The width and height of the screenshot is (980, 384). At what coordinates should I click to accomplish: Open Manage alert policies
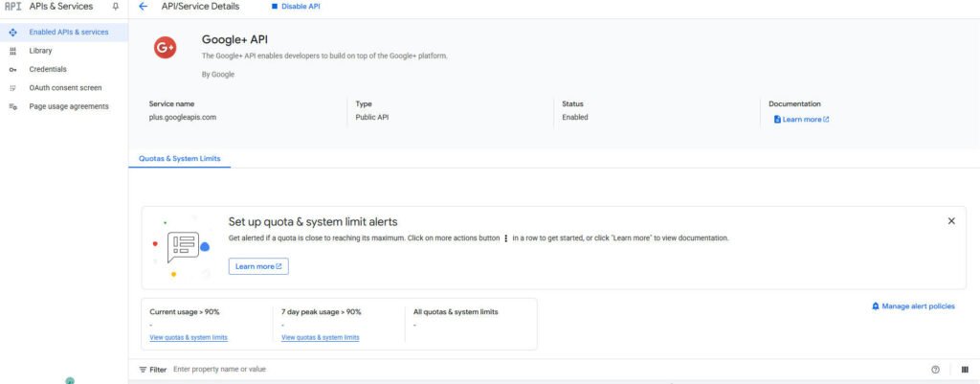[913, 306]
